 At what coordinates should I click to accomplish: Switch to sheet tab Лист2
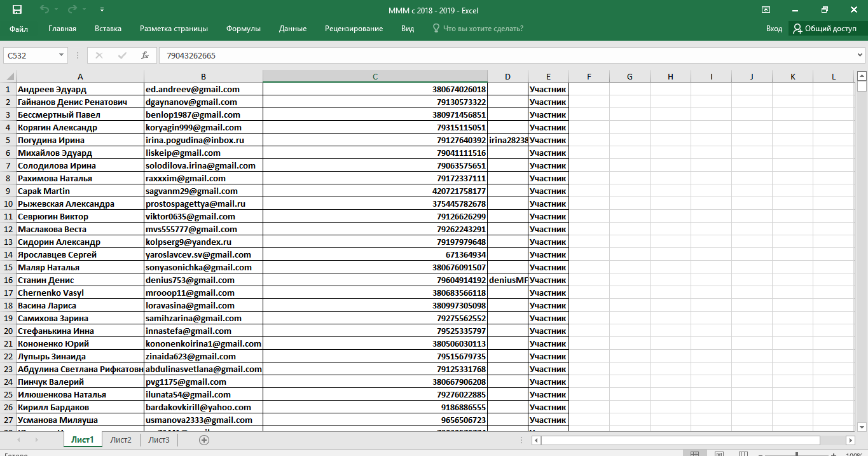click(121, 439)
